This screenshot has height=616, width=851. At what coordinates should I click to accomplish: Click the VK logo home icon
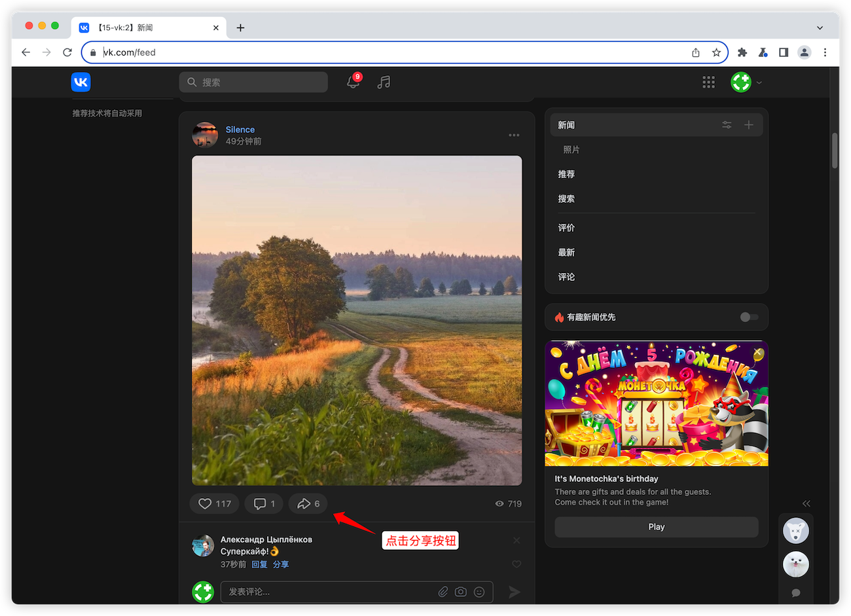(81, 82)
